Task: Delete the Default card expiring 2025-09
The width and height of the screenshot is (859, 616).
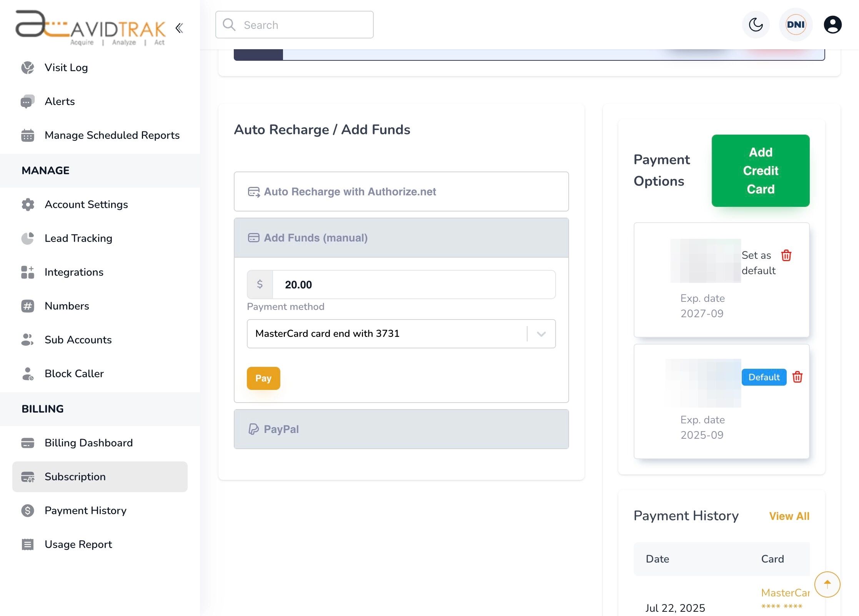Action: click(x=797, y=377)
